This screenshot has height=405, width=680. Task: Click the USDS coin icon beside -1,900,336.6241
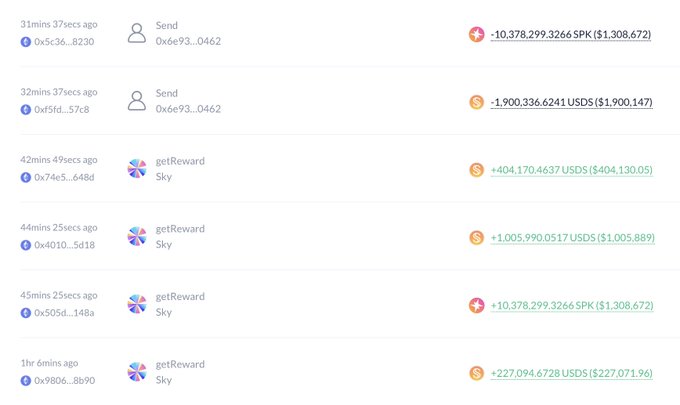477,102
